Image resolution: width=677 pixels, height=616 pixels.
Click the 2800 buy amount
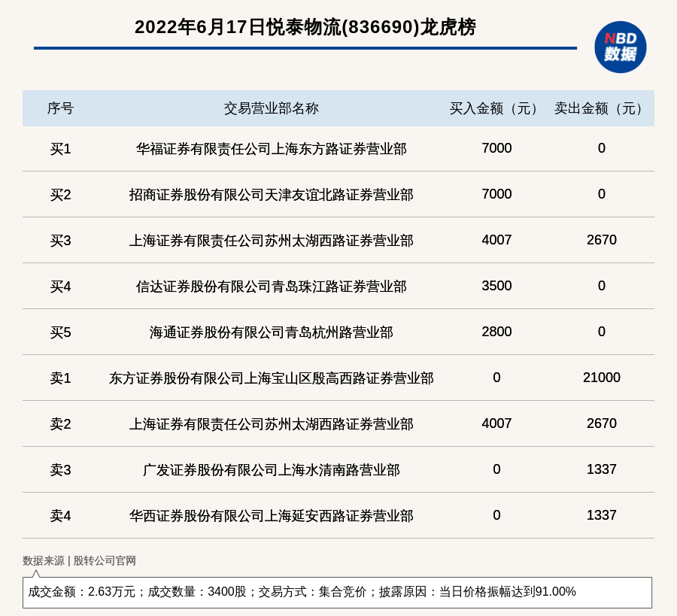pos(496,332)
